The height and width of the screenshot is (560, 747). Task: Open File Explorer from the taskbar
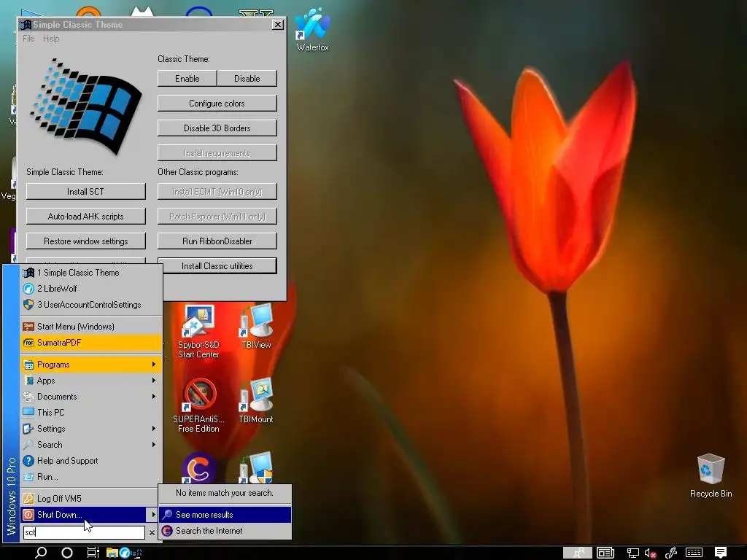click(x=112, y=553)
